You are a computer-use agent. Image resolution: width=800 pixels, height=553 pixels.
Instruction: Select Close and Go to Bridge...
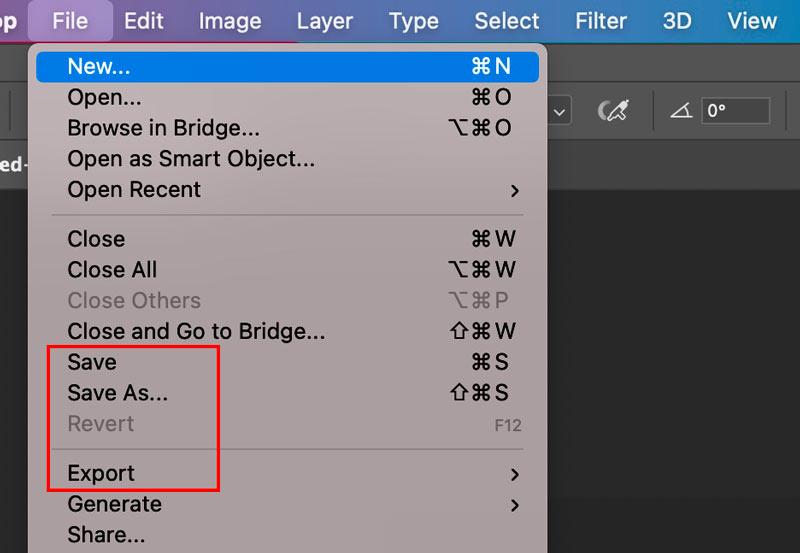196,331
